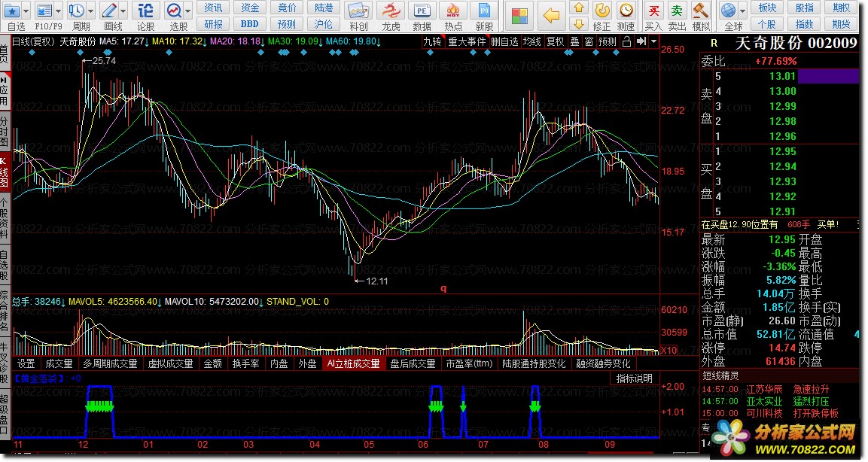This screenshot has width=868, height=462.
Task: Click the yellow up arrow icon
Action: pyautogui.click(x=578, y=8)
